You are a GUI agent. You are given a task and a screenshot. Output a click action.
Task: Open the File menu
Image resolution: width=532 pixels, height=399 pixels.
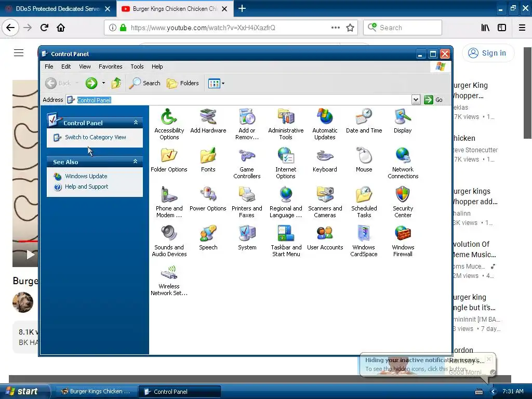pyautogui.click(x=49, y=66)
